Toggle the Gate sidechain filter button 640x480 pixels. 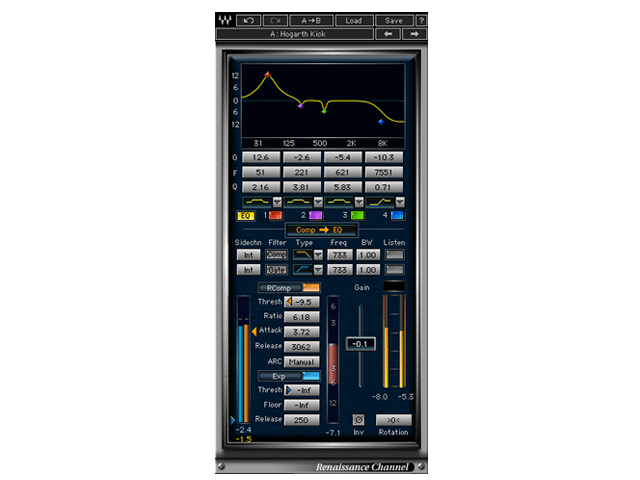pyautogui.click(x=277, y=270)
